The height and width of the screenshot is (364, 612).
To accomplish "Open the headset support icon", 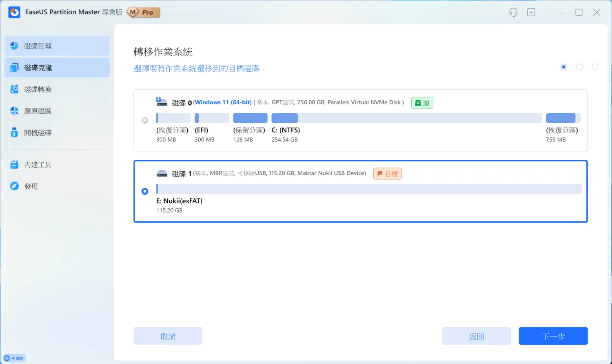I will 513,12.
